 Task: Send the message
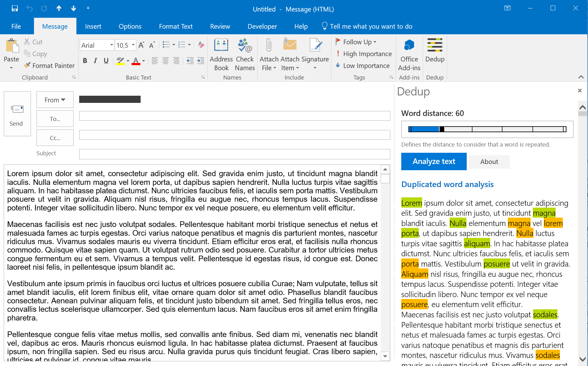click(17, 114)
